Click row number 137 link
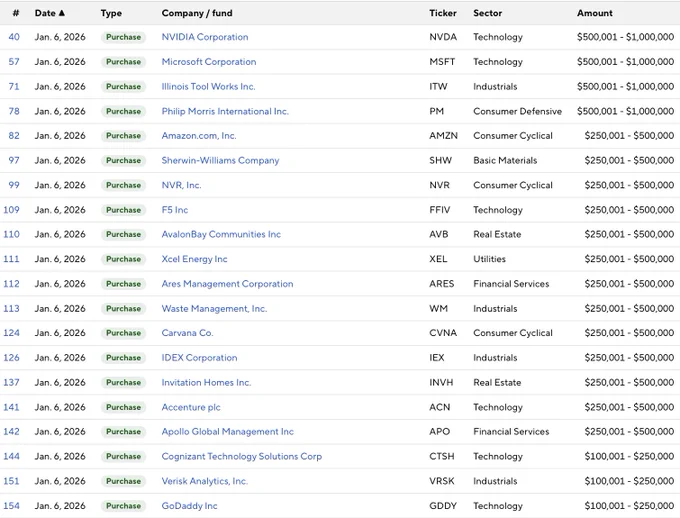The height and width of the screenshot is (518, 680). coord(11,382)
